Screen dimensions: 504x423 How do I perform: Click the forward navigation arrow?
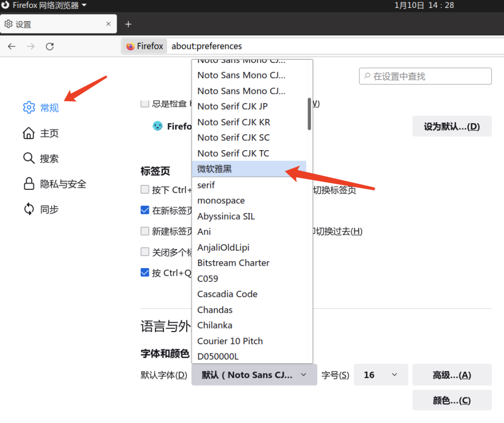pos(30,47)
